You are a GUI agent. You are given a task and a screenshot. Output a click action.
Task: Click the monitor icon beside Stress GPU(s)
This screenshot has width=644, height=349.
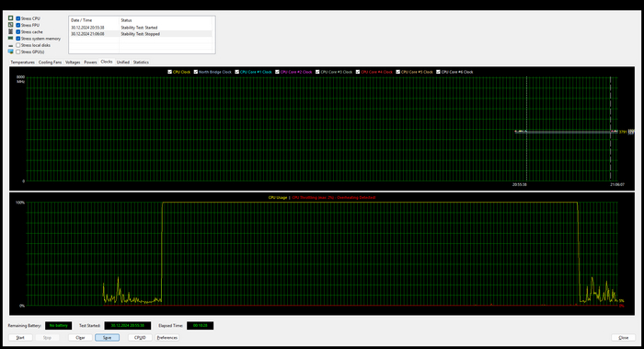pyautogui.click(x=11, y=52)
